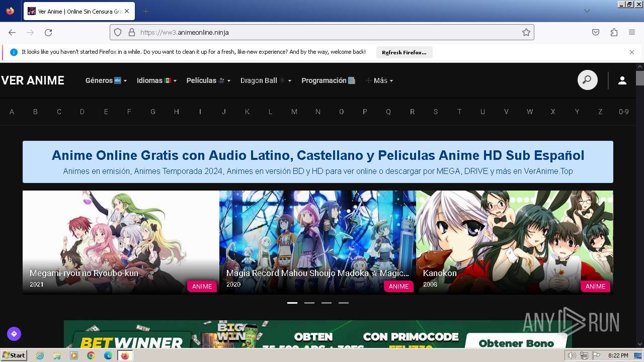644x362 pixels.
Task: Filter anime by letter W
Action: pos(530,112)
